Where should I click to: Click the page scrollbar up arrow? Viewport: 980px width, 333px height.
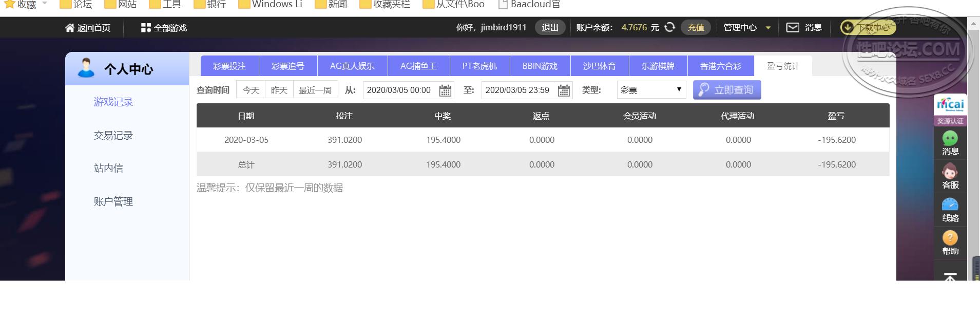pos(973,24)
